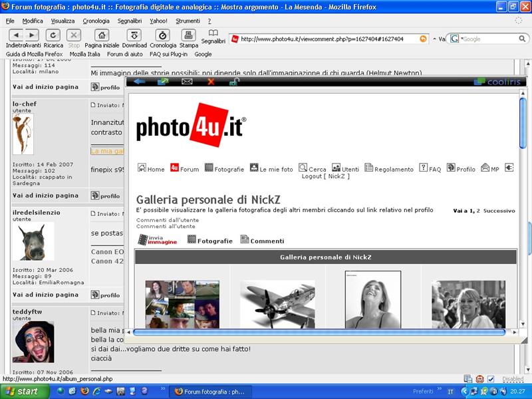The width and height of the screenshot is (532, 399).
Task: Print the page with Stampa
Action: pos(188,35)
